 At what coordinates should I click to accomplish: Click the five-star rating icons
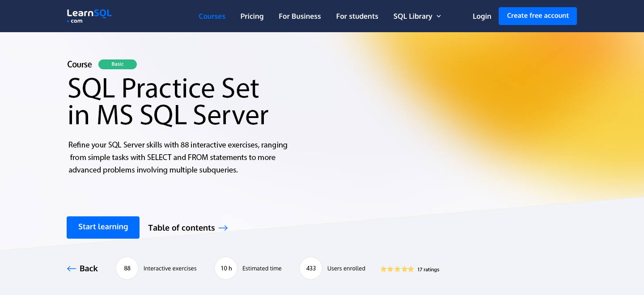pyautogui.click(x=397, y=269)
